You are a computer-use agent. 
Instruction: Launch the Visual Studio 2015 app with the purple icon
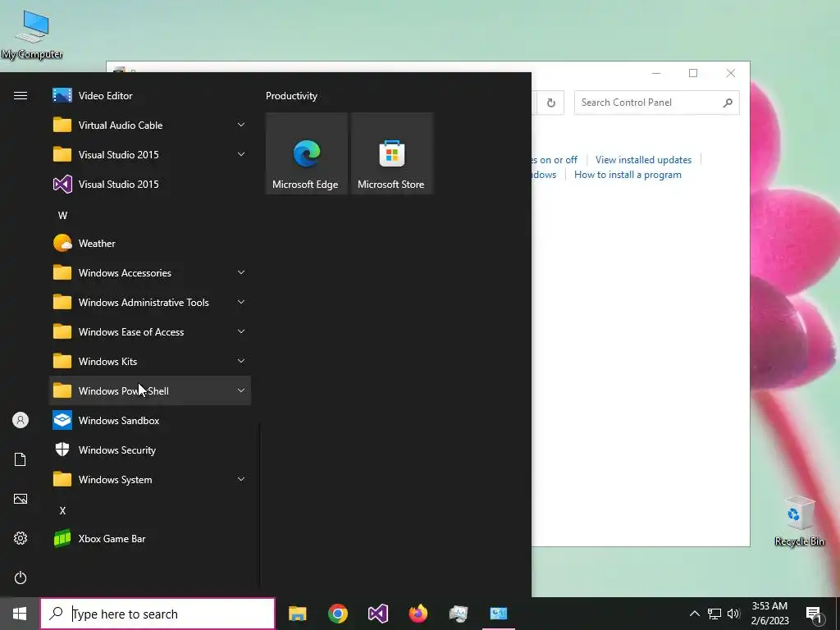(150, 185)
